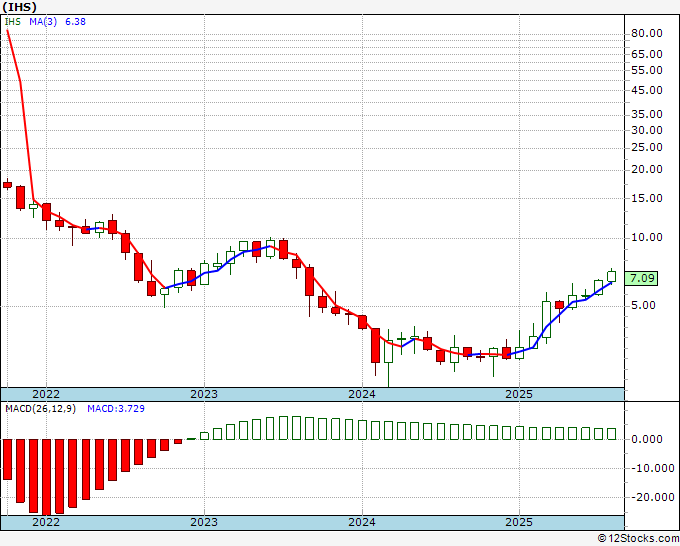Image resolution: width=680 pixels, height=546 pixels.
Task: Click 2025 on the MACD panel timeline
Action: pyautogui.click(x=519, y=522)
